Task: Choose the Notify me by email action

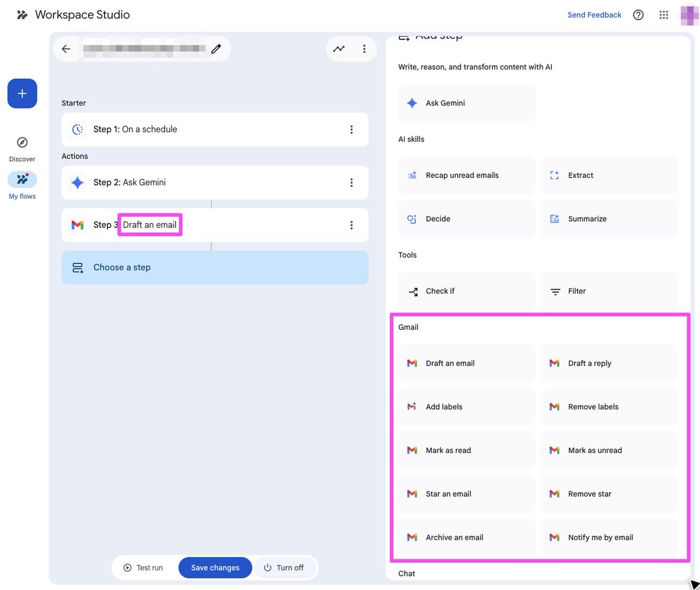Action: [x=609, y=538]
